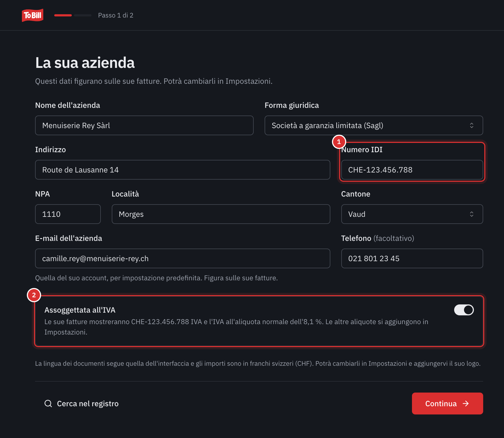Click Cerca nel registro text
Image resolution: width=504 pixels, height=438 pixels.
coord(88,404)
